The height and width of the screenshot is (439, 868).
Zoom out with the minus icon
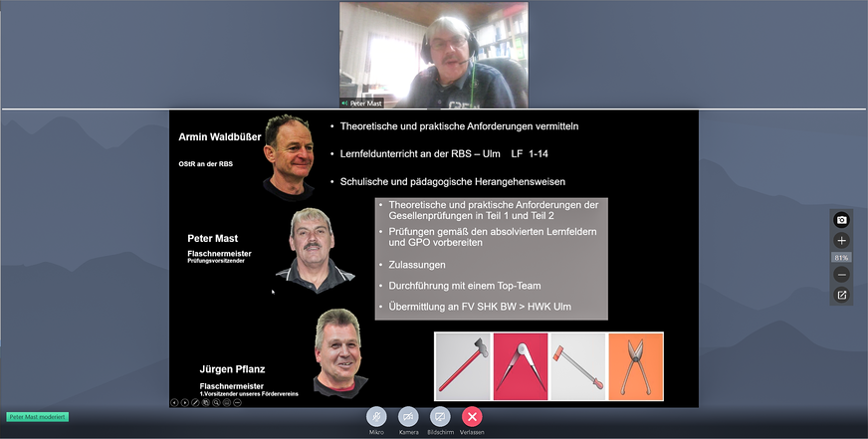(842, 275)
